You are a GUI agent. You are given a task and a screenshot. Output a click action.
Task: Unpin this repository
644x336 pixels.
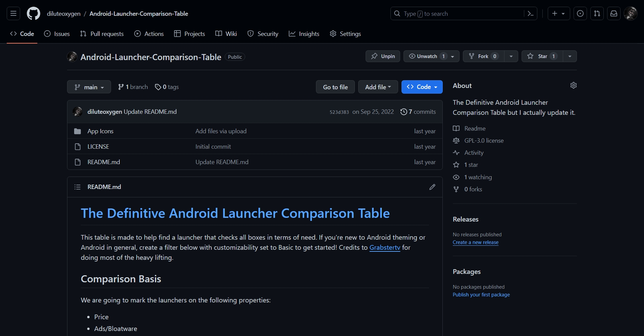point(383,56)
